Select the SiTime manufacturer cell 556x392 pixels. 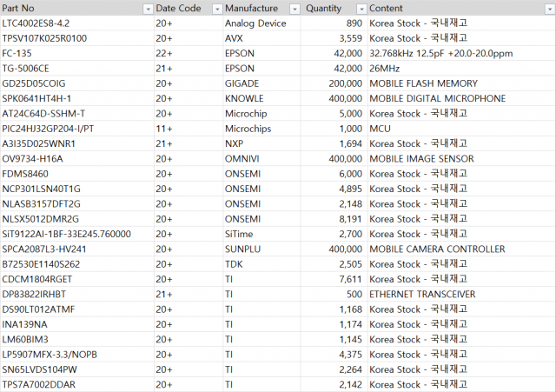pos(262,234)
